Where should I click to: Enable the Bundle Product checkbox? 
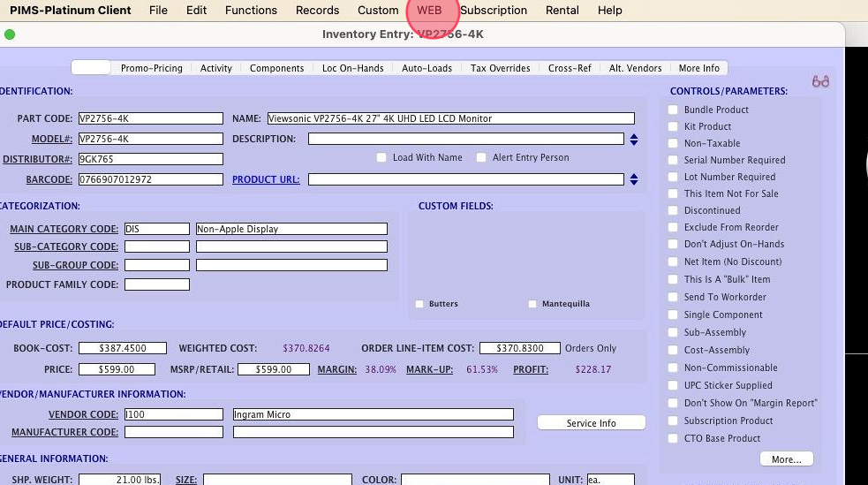pos(673,110)
